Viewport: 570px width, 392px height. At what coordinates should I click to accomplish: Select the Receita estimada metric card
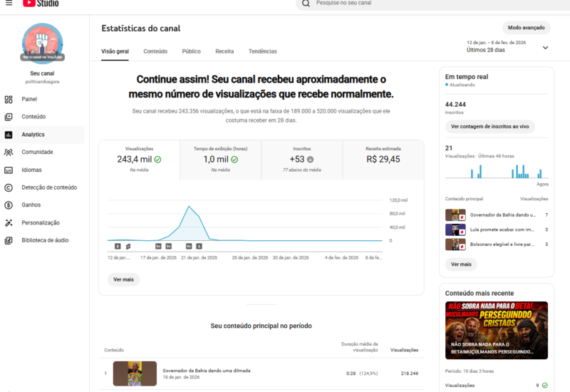point(383,160)
